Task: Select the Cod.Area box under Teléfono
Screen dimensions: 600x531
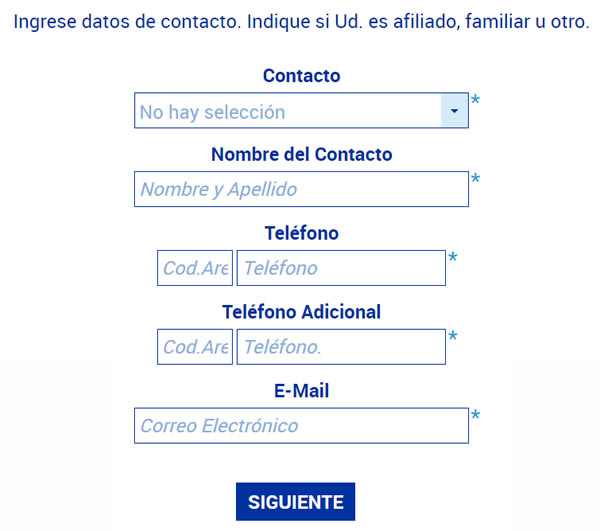Action: 195,268
